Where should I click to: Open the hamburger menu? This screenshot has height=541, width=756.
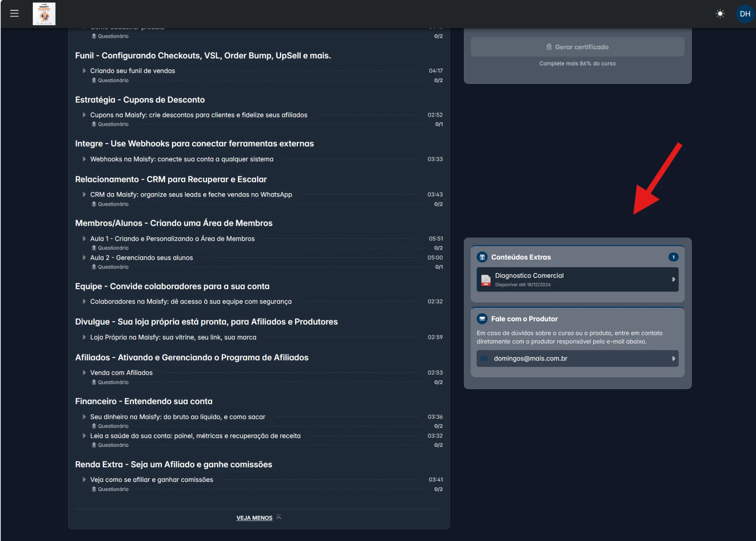coord(15,13)
